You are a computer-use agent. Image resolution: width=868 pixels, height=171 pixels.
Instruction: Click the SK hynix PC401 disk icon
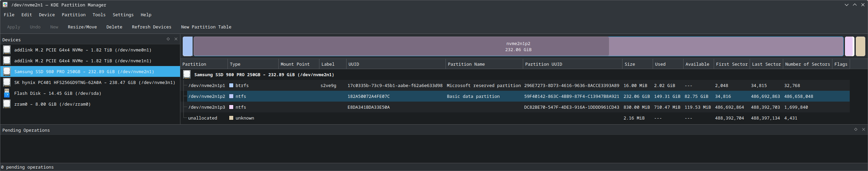tap(7, 82)
